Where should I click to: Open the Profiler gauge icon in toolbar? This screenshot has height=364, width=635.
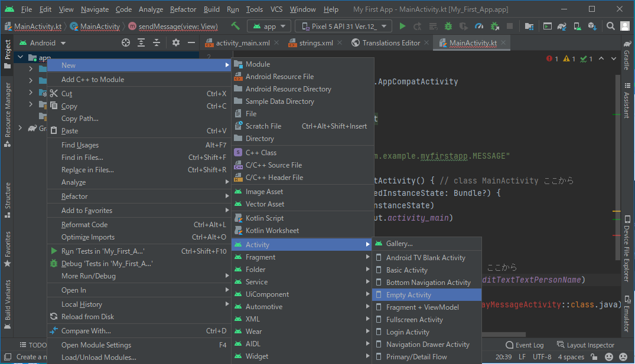point(479,27)
